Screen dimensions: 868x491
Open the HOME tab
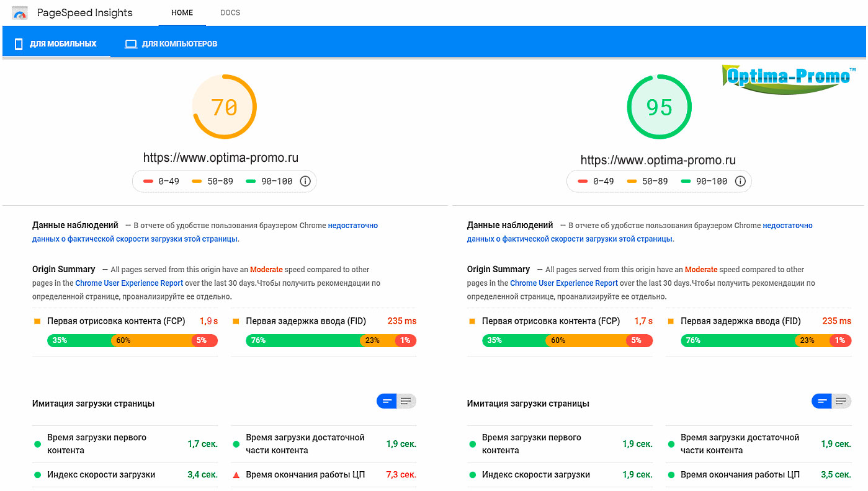point(182,13)
